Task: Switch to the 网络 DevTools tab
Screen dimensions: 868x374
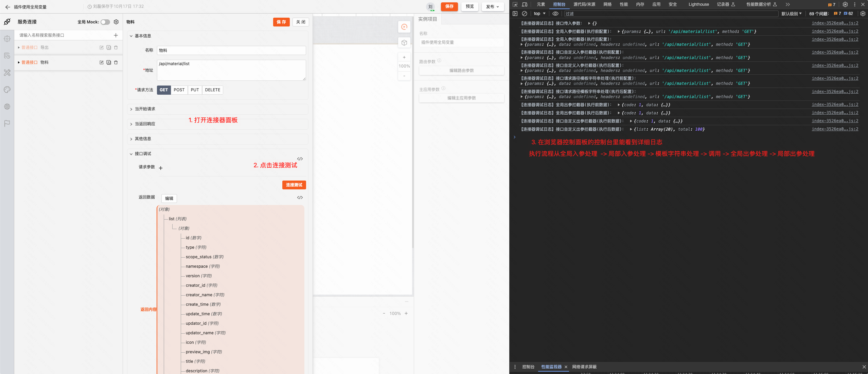Action: coord(607,4)
